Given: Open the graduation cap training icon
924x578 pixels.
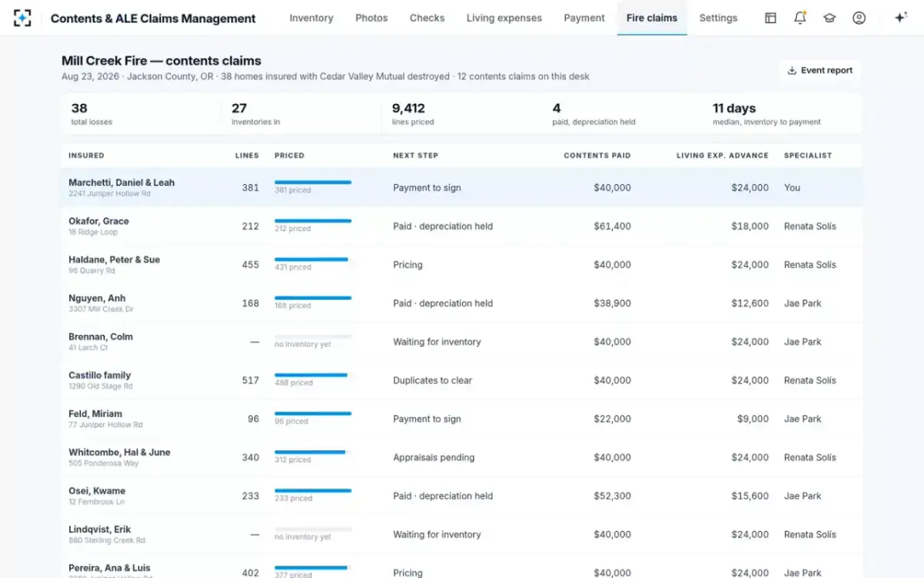Looking at the screenshot, I should tap(829, 18).
